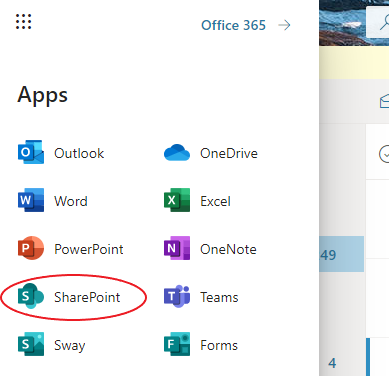This screenshot has height=376, width=389.
Task: Launch the Word app icon
Action: (31, 200)
